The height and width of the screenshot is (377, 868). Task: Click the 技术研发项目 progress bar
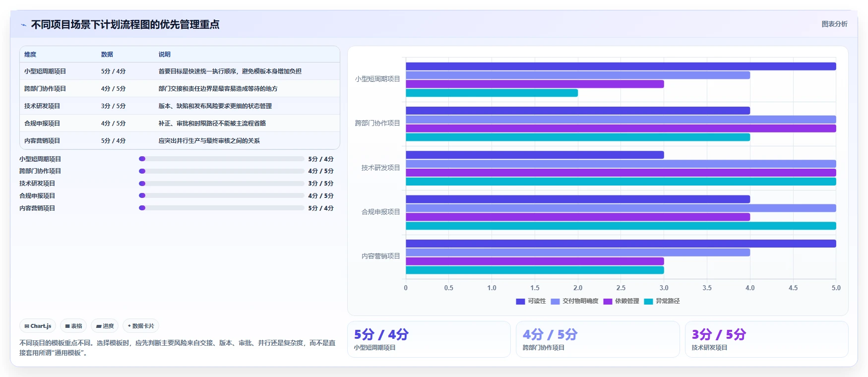tap(221, 184)
